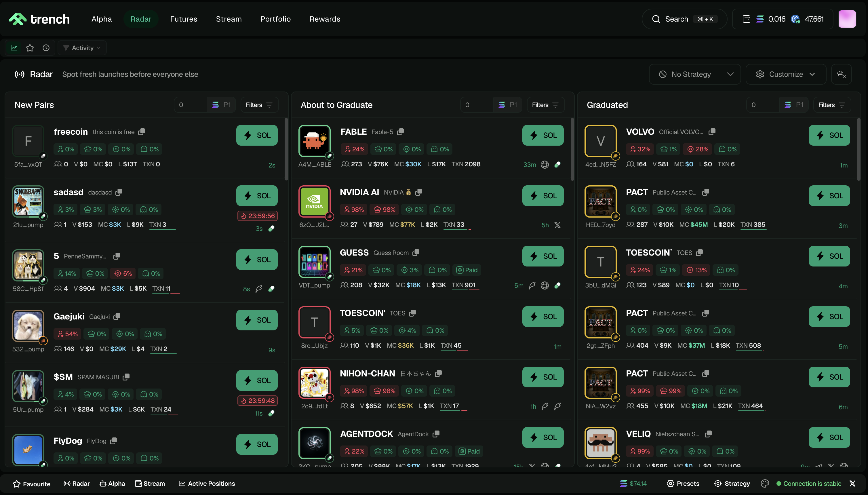868x495 pixels.
Task: Click SOL buy button for Gaejuki
Action: tap(257, 320)
